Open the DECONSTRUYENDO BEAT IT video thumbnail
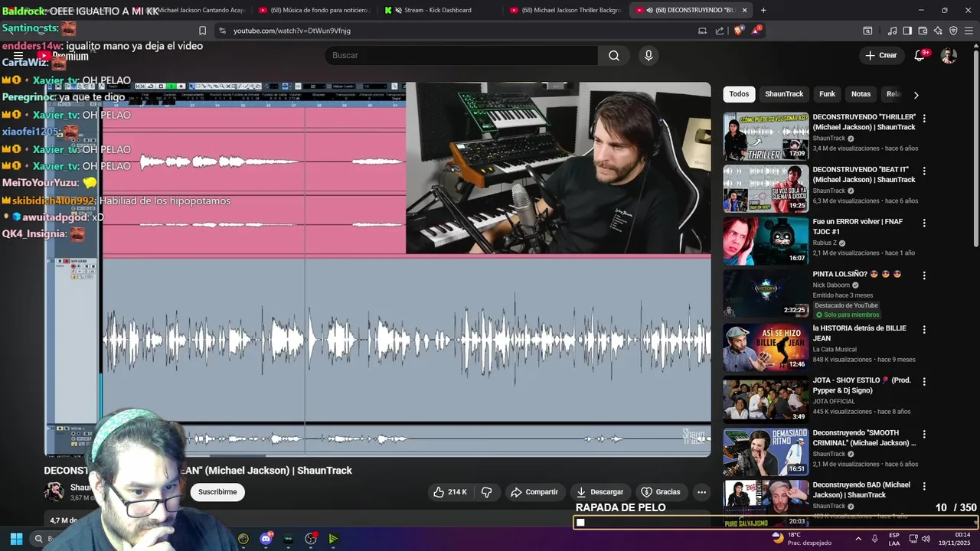The width and height of the screenshot is (980, 551). point(766,188)
